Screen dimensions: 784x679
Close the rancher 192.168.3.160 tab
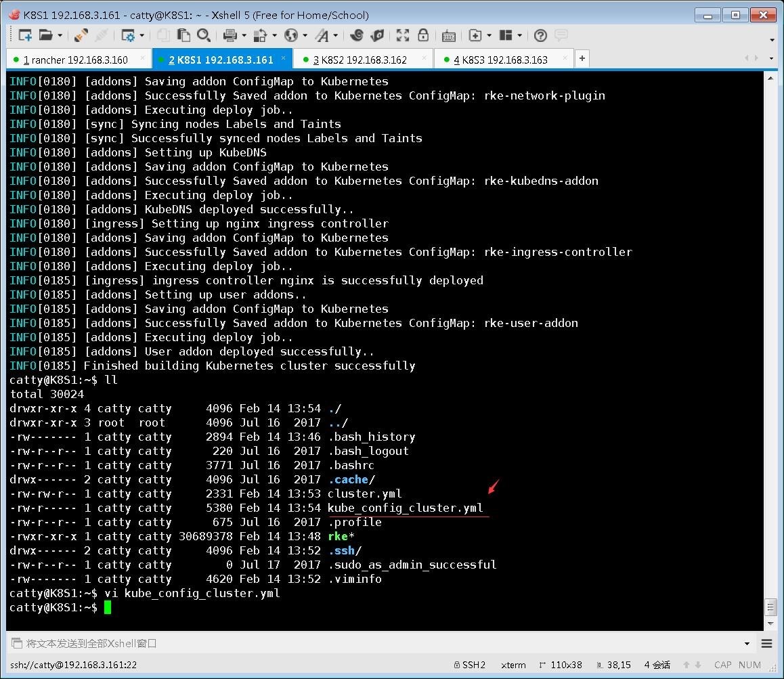coord(142,58)
